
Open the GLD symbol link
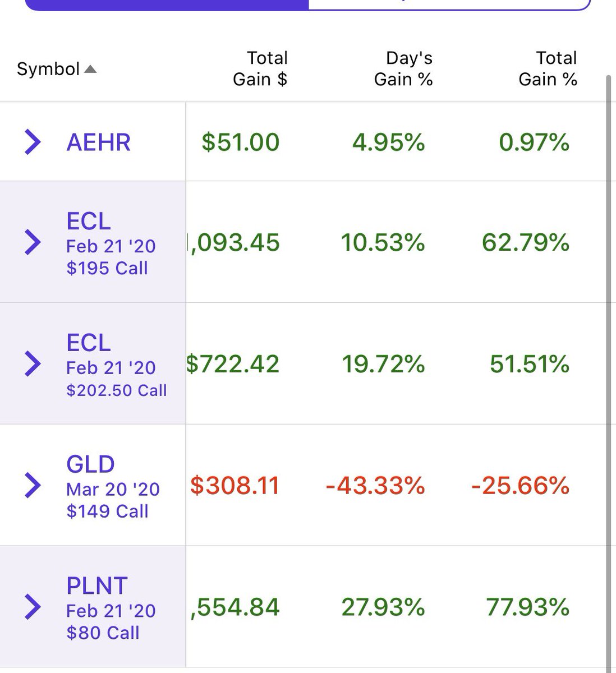point(90,464)
